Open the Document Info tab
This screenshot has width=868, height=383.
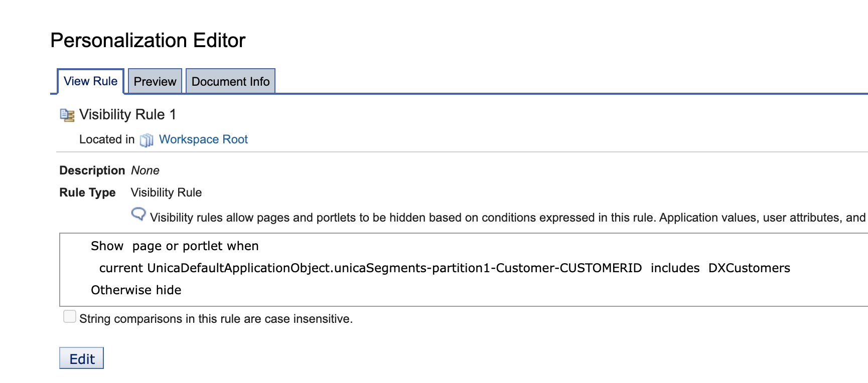point(230,82)
